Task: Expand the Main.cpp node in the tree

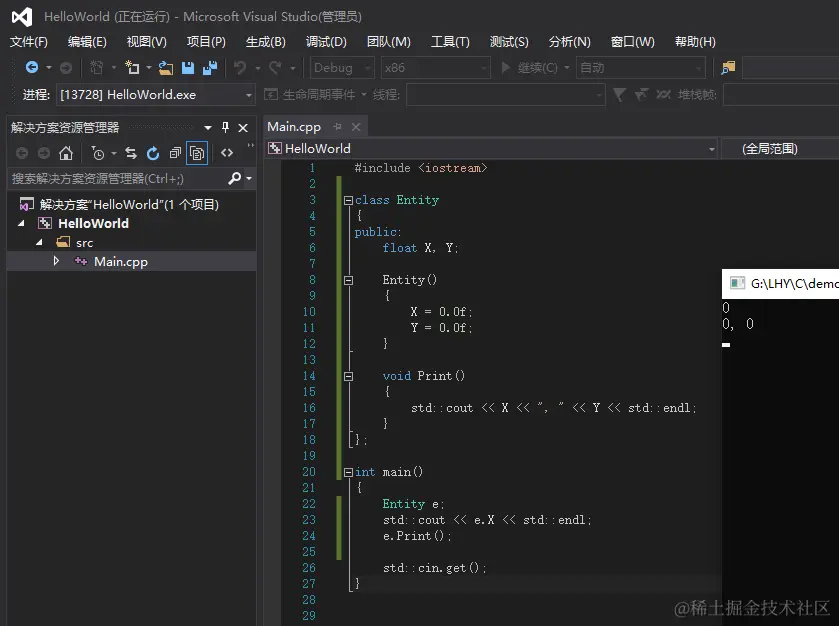Action: [x=56, y=261]
